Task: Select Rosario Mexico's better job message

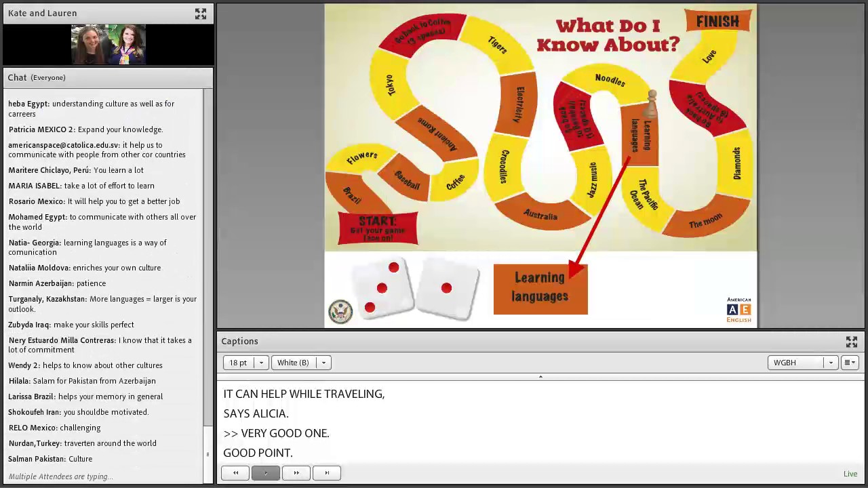Action: [x=94, y=201]
